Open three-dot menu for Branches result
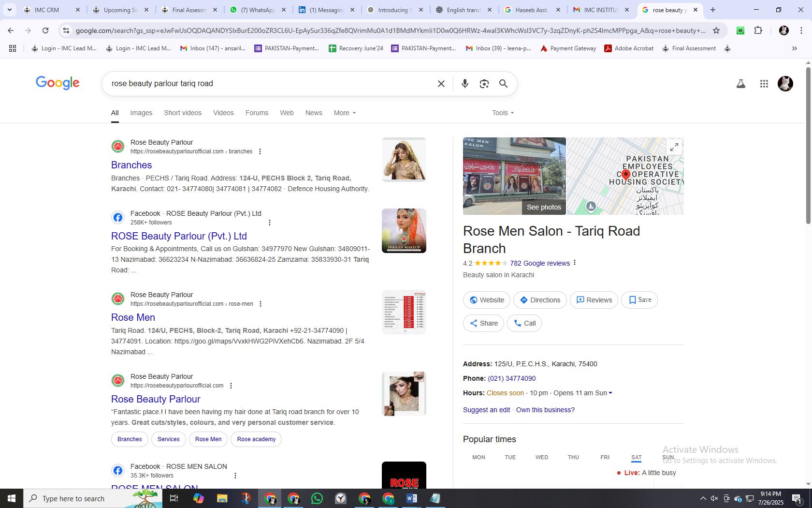Viewport: 812px width, 508px height. [260, 151]
